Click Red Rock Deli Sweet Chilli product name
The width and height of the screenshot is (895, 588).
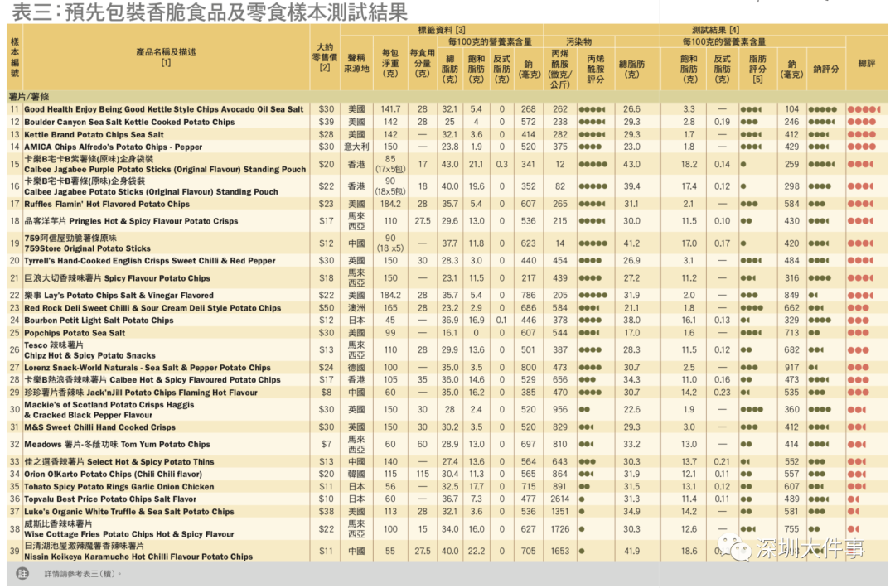point(152,308)
